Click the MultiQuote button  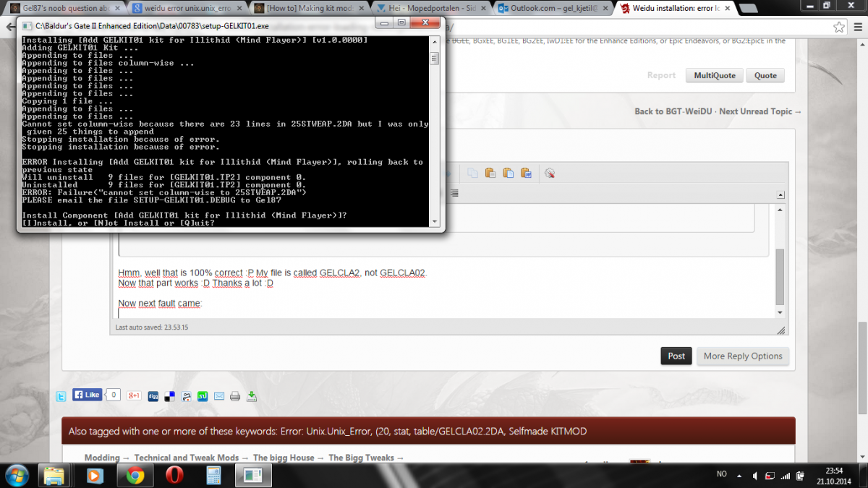714,75
